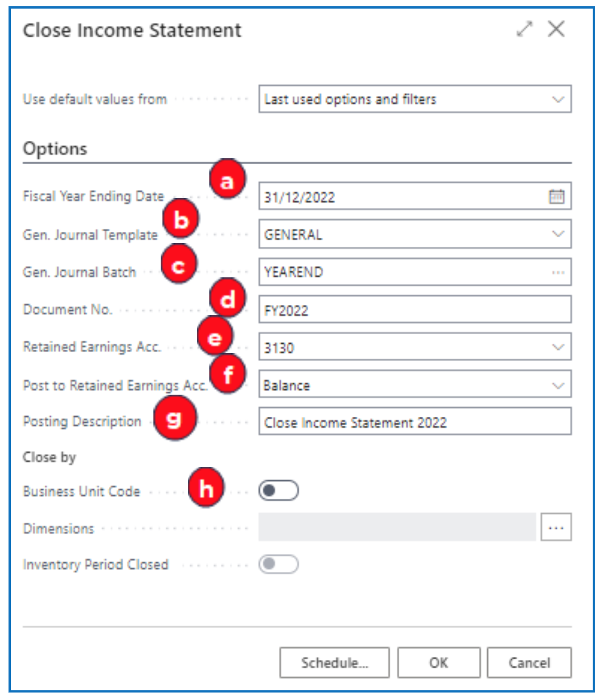Click the Schedule... button

334,663
